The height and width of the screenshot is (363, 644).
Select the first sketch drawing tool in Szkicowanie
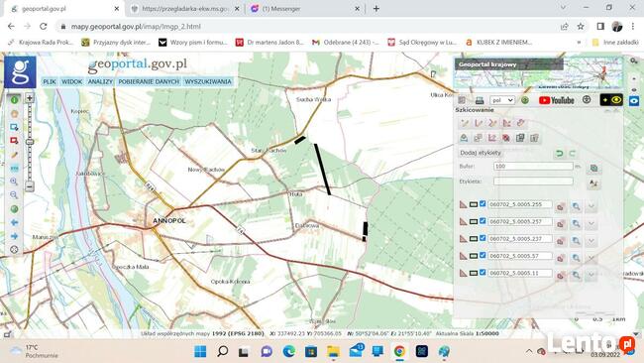[x=465, y=123]
